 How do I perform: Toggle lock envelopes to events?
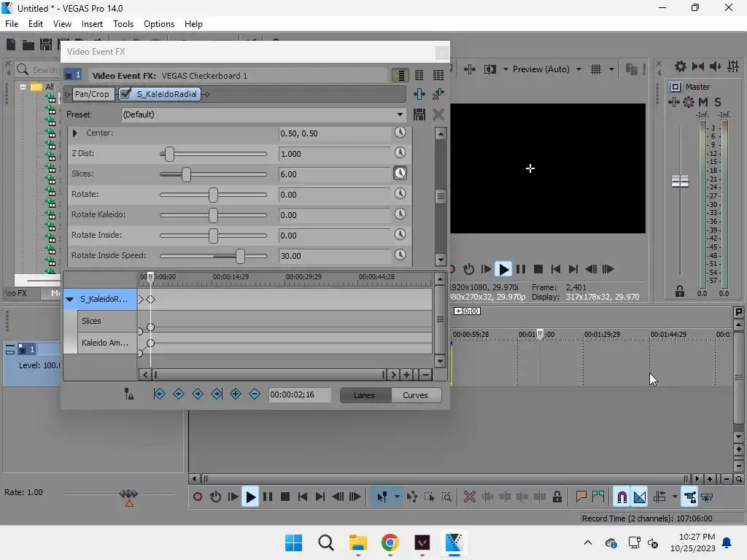tap(690, 497)
